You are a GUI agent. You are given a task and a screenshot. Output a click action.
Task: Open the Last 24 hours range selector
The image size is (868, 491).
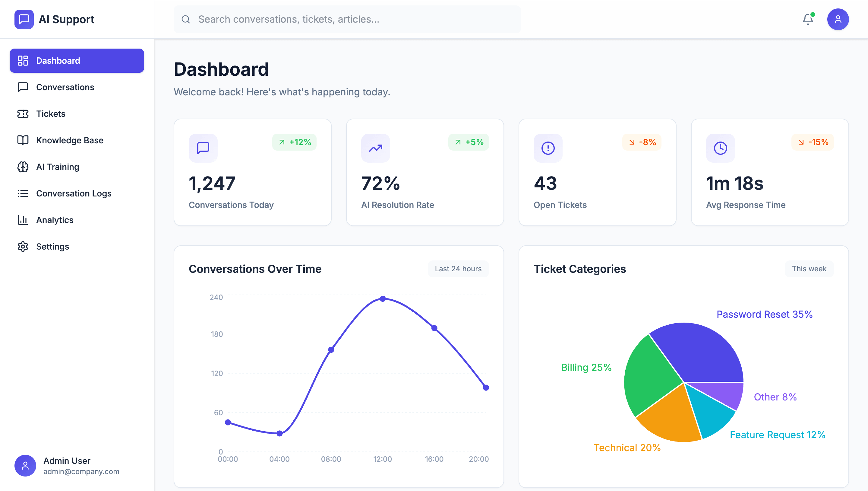[x=458, y=269]
